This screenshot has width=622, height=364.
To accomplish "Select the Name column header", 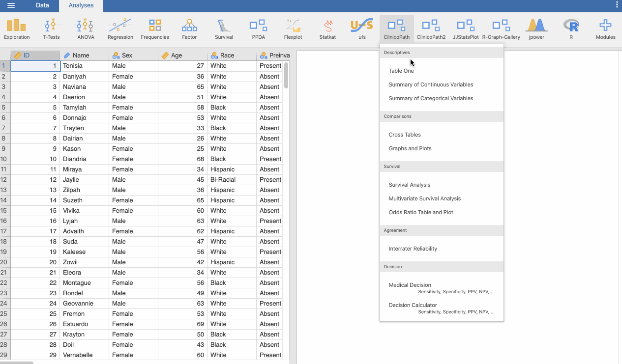I will click(84, 56).
